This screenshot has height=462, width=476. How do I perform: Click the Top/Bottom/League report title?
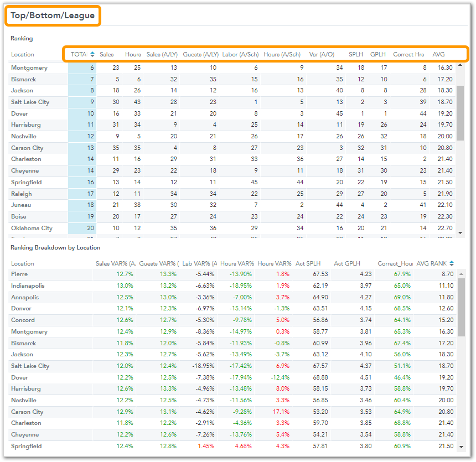[53, 15]
